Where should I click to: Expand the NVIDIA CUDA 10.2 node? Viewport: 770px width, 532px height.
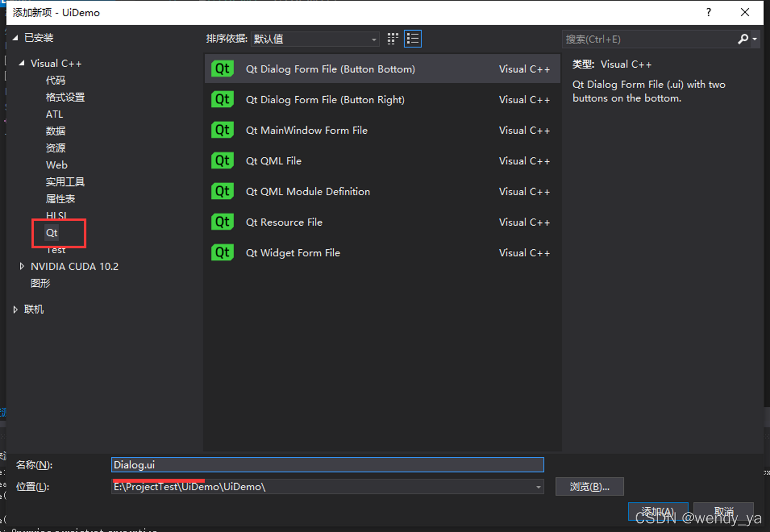point(22,267)
